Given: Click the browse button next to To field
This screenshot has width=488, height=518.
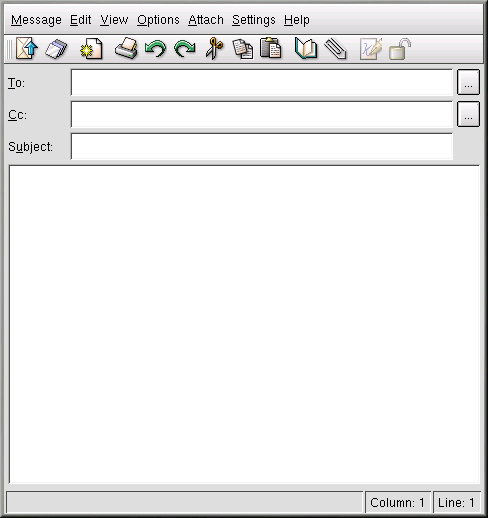Looking at the screenshot, I should (468, 82).
